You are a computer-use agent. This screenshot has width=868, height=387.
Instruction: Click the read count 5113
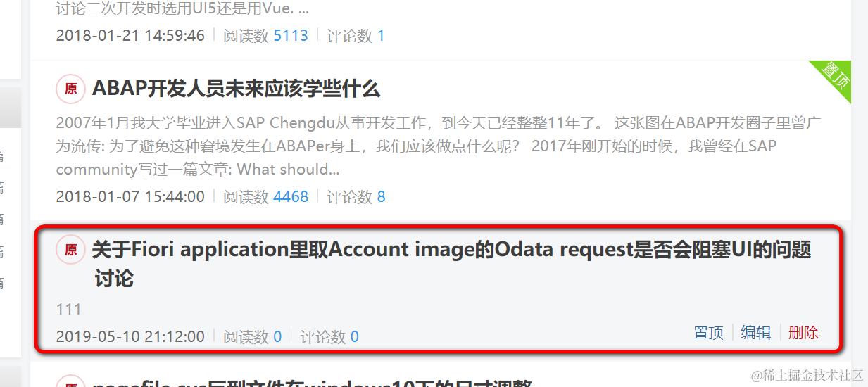291,36
